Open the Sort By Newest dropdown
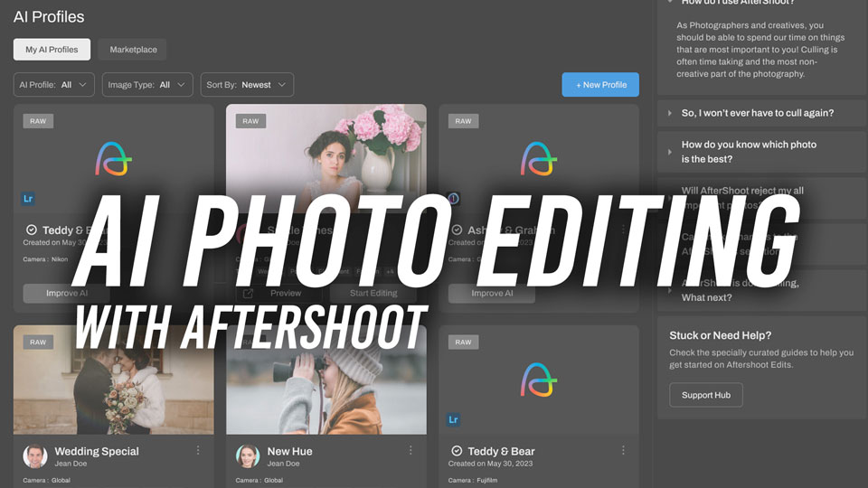The image size is (868, 488). (x=247, y=85)
